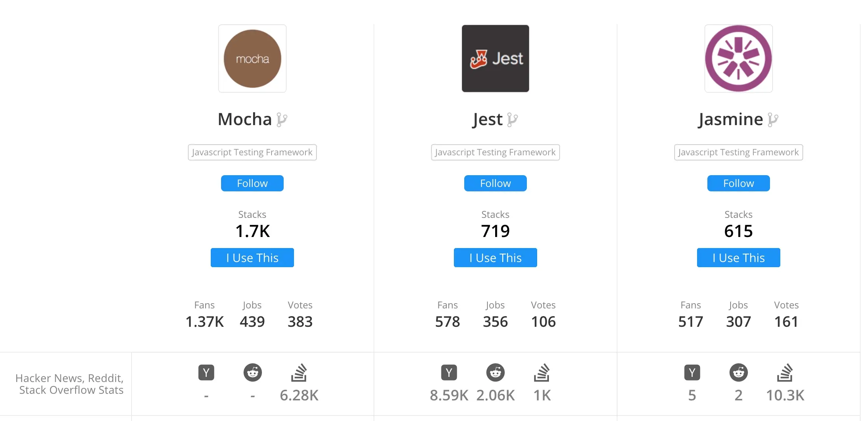Click Stack Overflow icon under Jasmine
The height and width of the screenshot is (421, 868).
(x=785, y=372)
